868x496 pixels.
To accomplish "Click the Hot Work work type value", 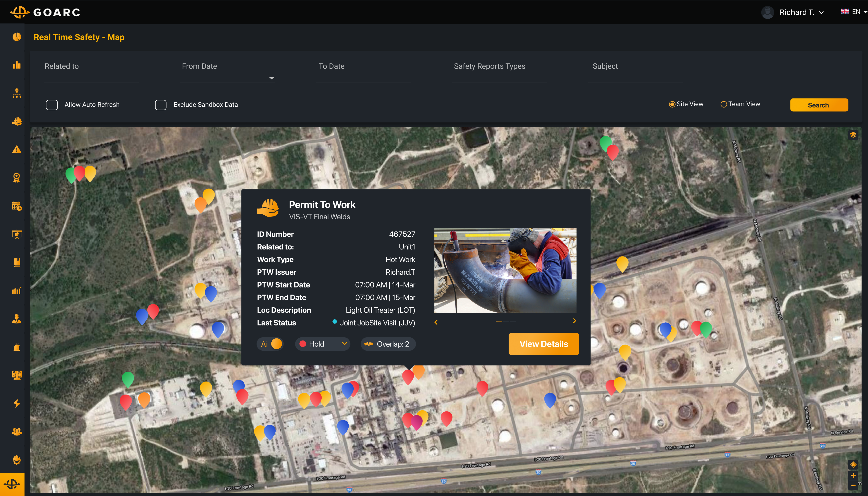I will coord(400,259).
